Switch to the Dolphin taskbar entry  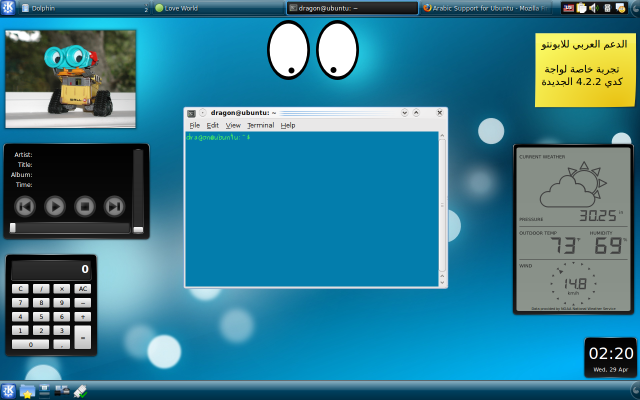coord(84,8)
